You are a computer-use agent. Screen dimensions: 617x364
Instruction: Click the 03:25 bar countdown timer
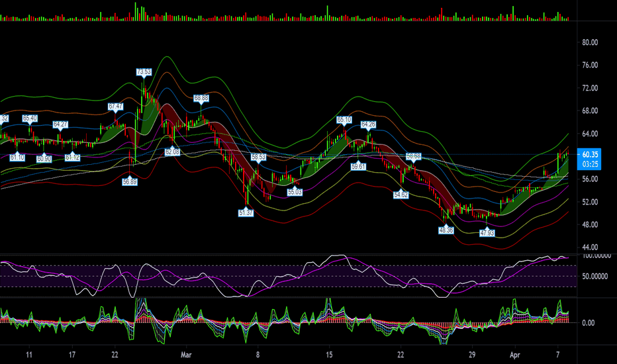590,164
